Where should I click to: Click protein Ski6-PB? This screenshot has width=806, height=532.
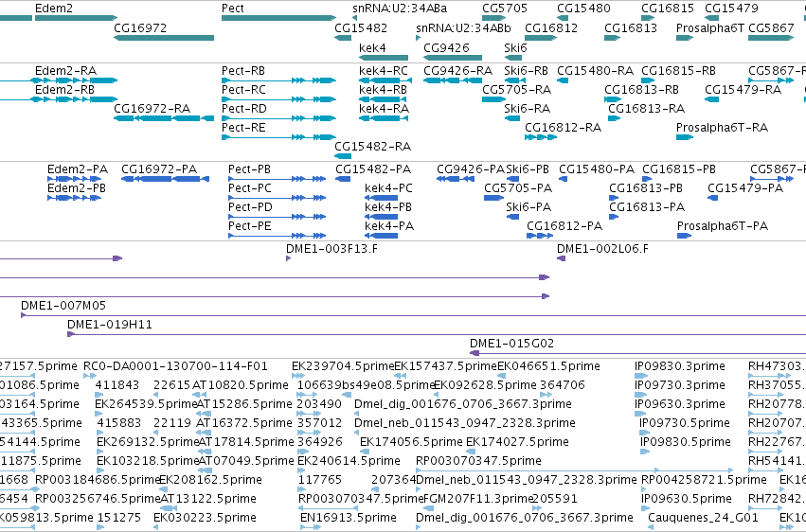512,179
